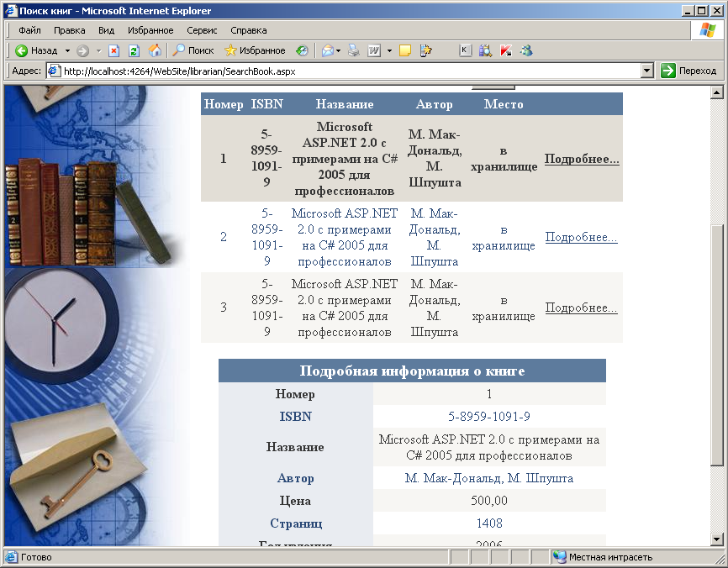The image size is (728, 568).
Task: Click the vertical scrollbar thumb
Action: (717, 344)
